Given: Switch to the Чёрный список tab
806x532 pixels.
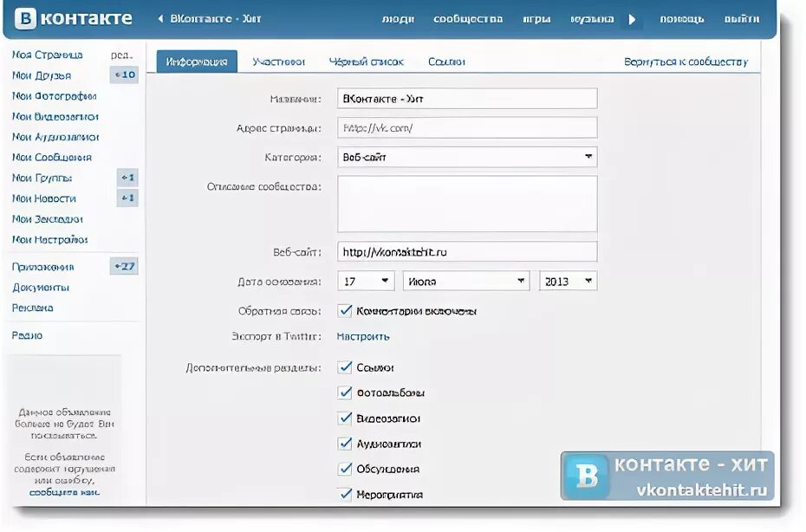Looking at the screenshot, I should 367,62.
